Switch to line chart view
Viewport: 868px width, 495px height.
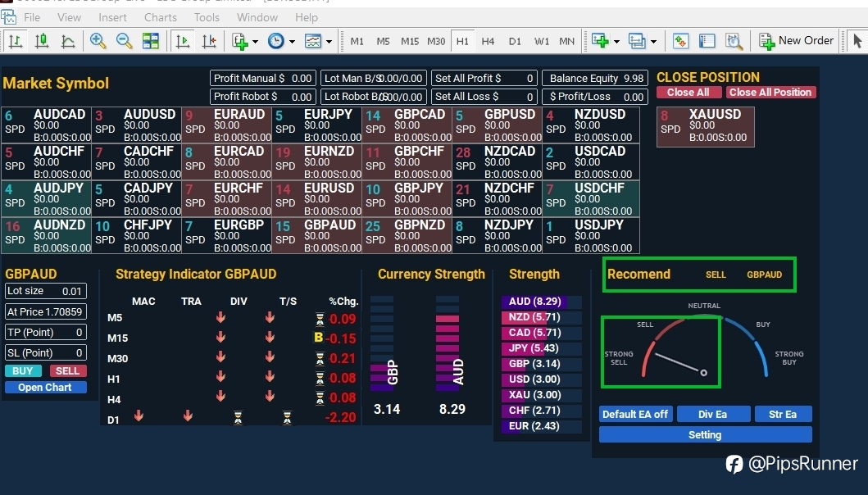67,41
